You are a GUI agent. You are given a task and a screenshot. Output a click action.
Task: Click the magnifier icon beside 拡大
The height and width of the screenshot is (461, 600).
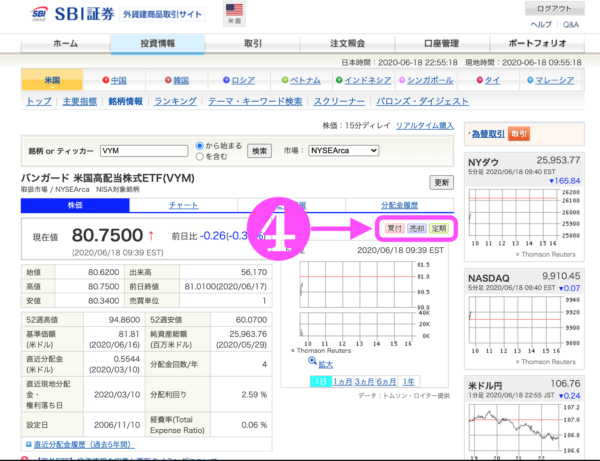point(312,361)
